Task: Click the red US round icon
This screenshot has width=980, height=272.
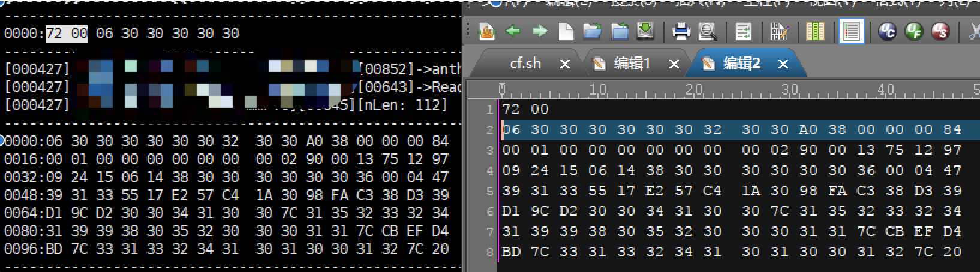Action: click(940, 31)
